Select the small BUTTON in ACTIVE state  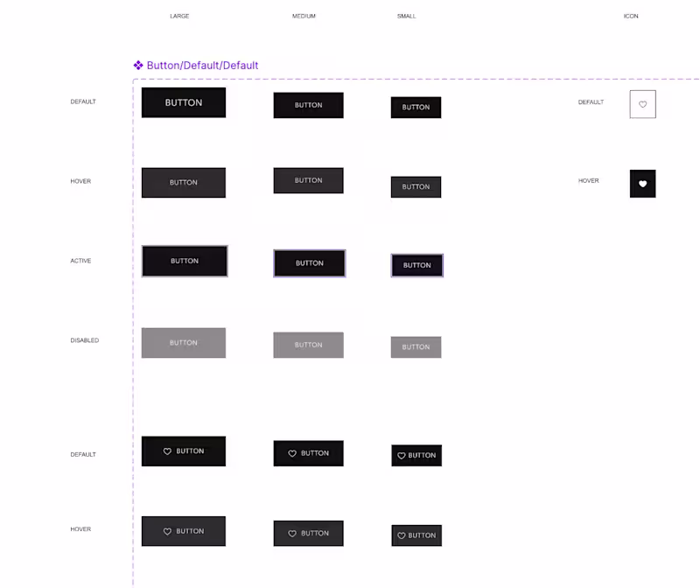click(416, 265)
